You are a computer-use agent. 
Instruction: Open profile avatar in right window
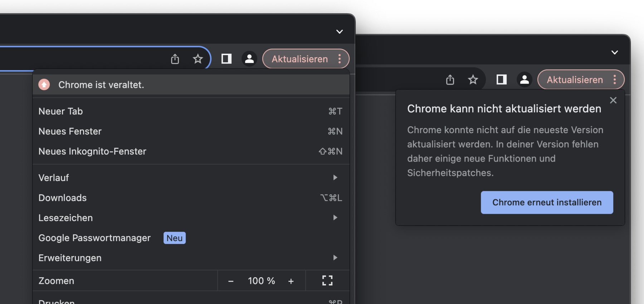525,79
